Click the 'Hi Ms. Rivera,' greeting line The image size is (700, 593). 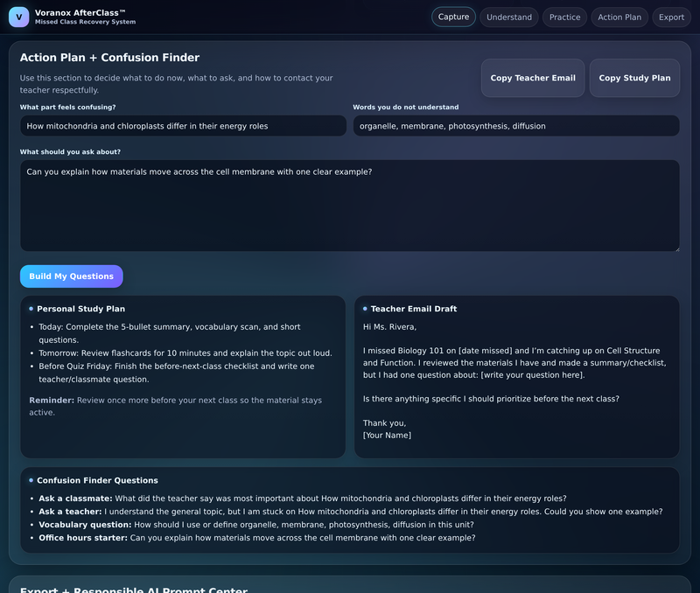389,327
